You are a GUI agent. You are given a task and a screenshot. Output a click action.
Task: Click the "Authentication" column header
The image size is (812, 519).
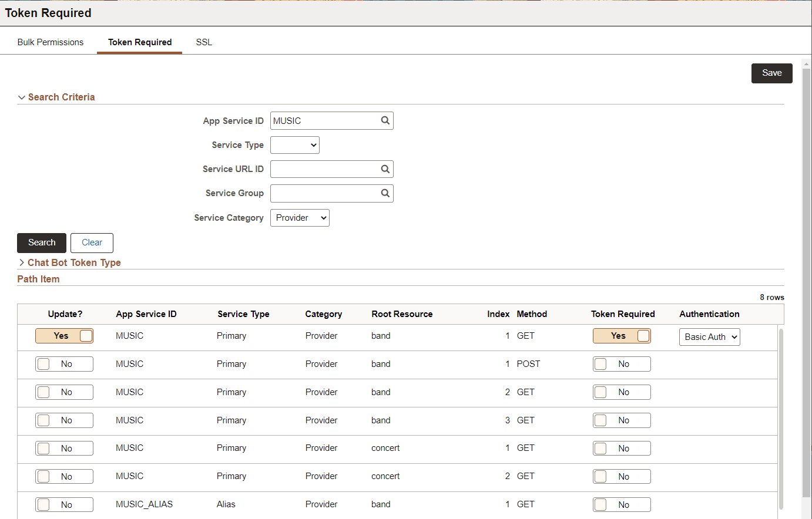coord(709,314)
